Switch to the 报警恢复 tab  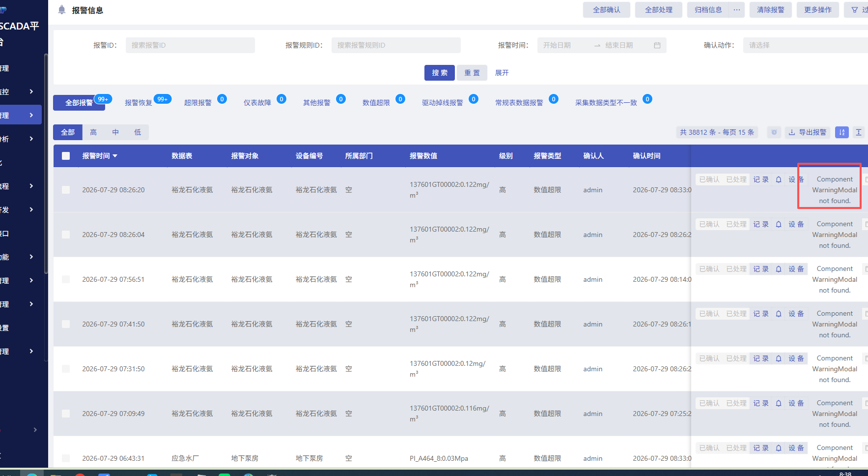click(139, 103)
